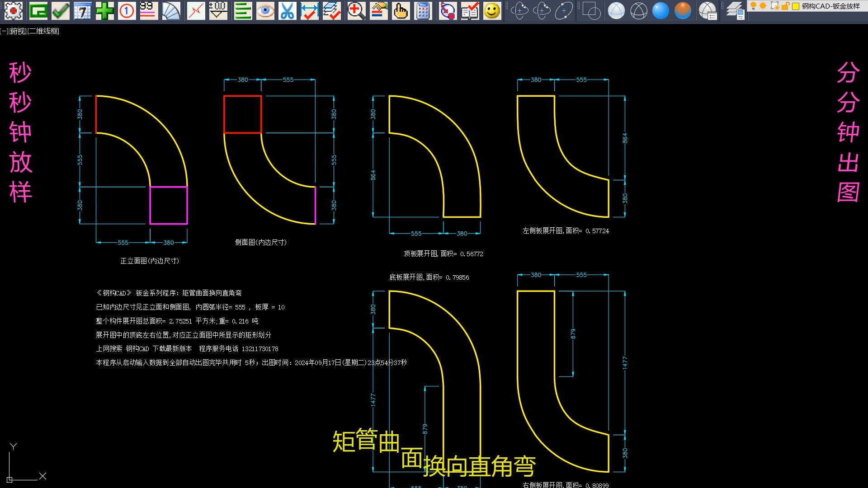Viewport: 868px width, 488px height.
Task: Click the layer properties manager icon
Action: pyautogui.click(x=735, y=11)
